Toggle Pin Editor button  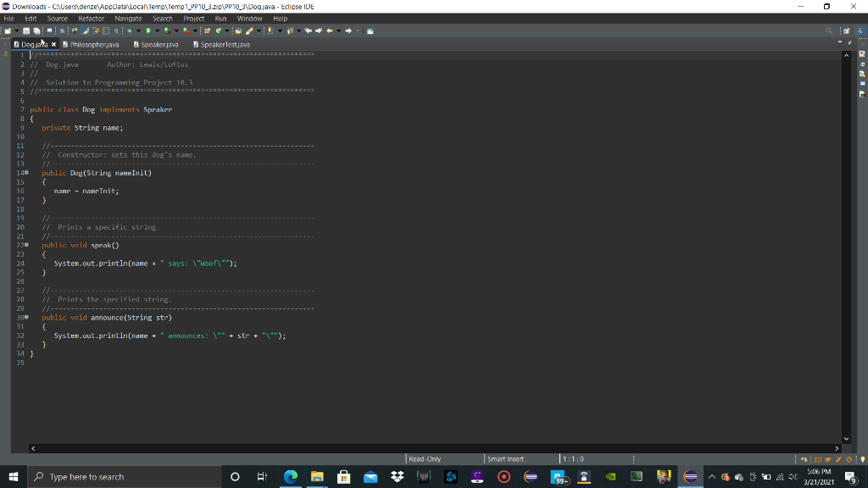point(370,31)
